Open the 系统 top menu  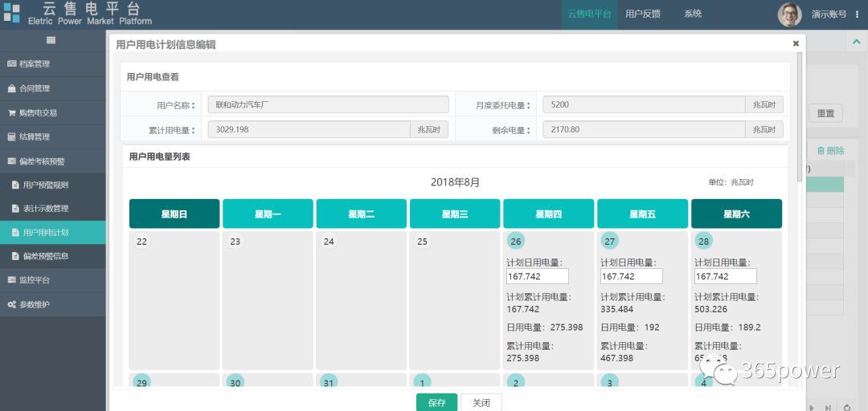(693, 14)
